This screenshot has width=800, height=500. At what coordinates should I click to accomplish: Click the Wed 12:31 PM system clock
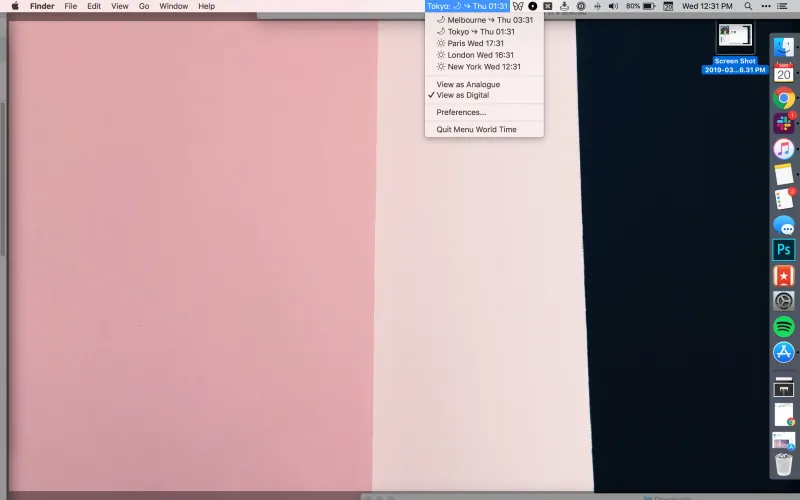(x=707, y=6)
